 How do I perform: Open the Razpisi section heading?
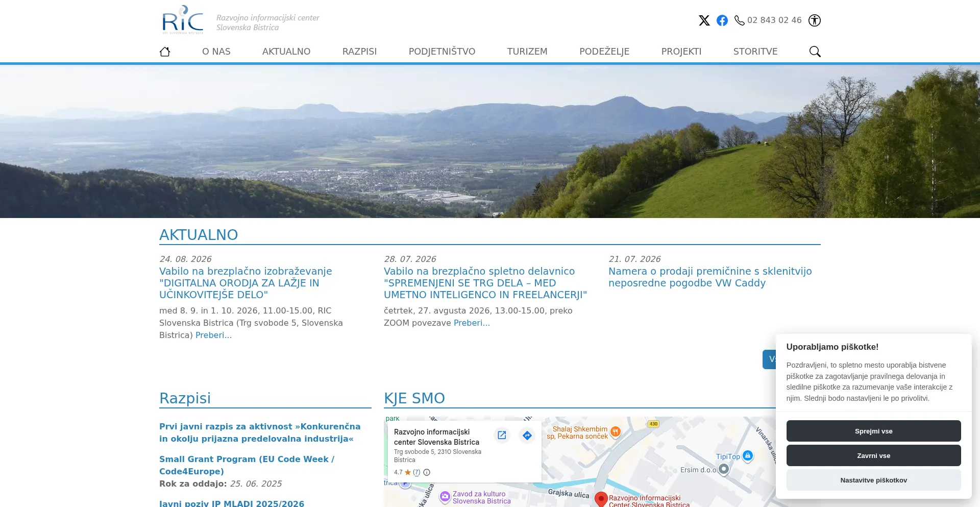(185, 398)
